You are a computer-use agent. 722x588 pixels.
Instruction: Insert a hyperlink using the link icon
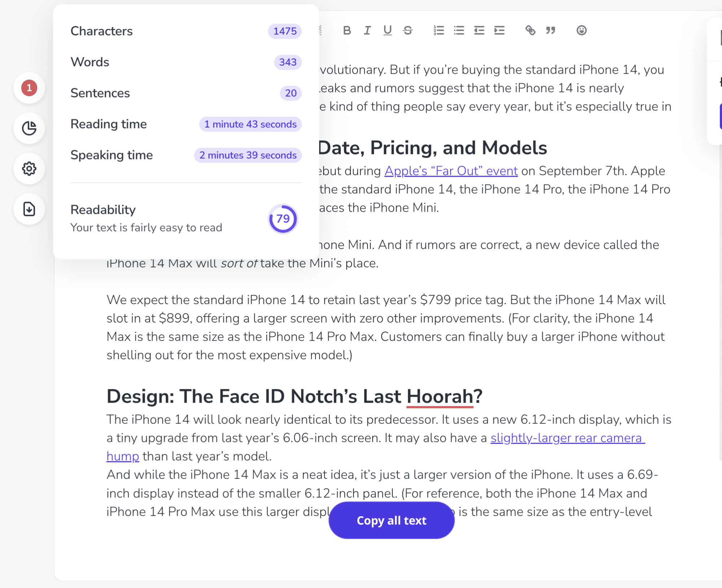(x=530, y=31)
